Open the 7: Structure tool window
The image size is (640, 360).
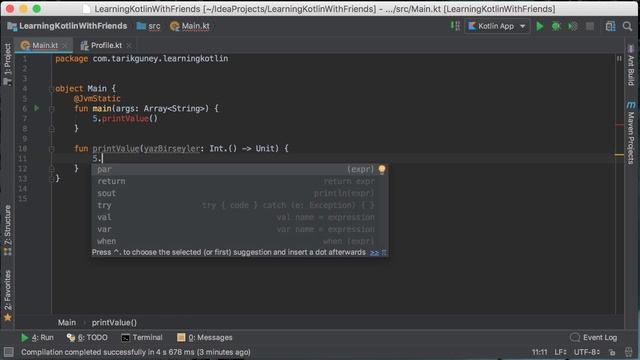pyautogui.click(x=7, y=230)
